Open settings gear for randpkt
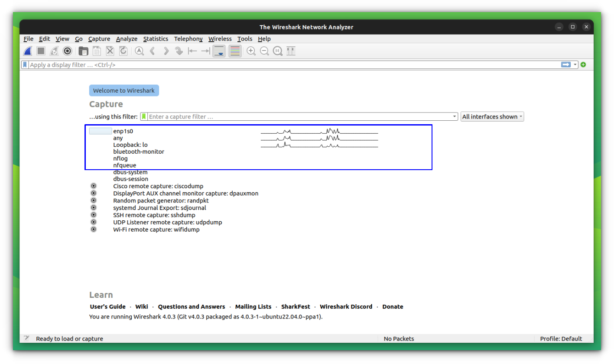 coord(94,200)
